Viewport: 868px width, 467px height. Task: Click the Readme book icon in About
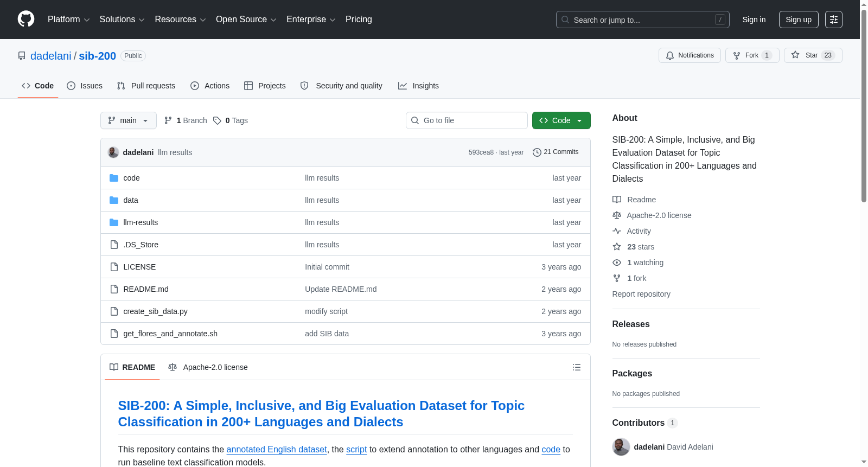(x=617, y=200)
